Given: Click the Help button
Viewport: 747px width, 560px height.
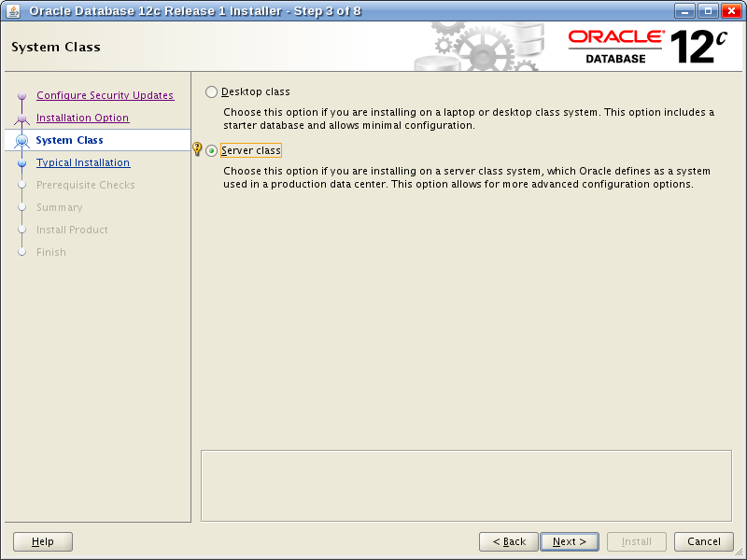Looking at the screenshot, I should click(x=43, y=541).
